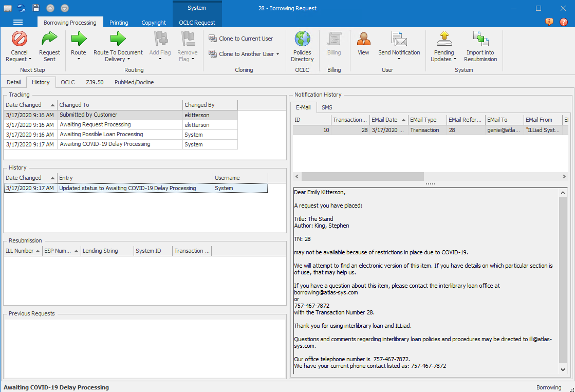Click the Pending Updates icon

tap(443, 39)
